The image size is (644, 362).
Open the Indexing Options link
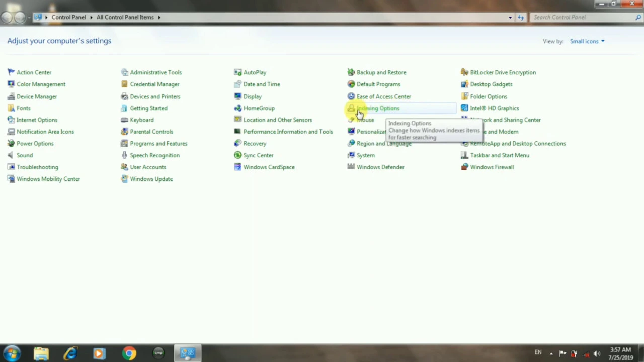(378, 108)
